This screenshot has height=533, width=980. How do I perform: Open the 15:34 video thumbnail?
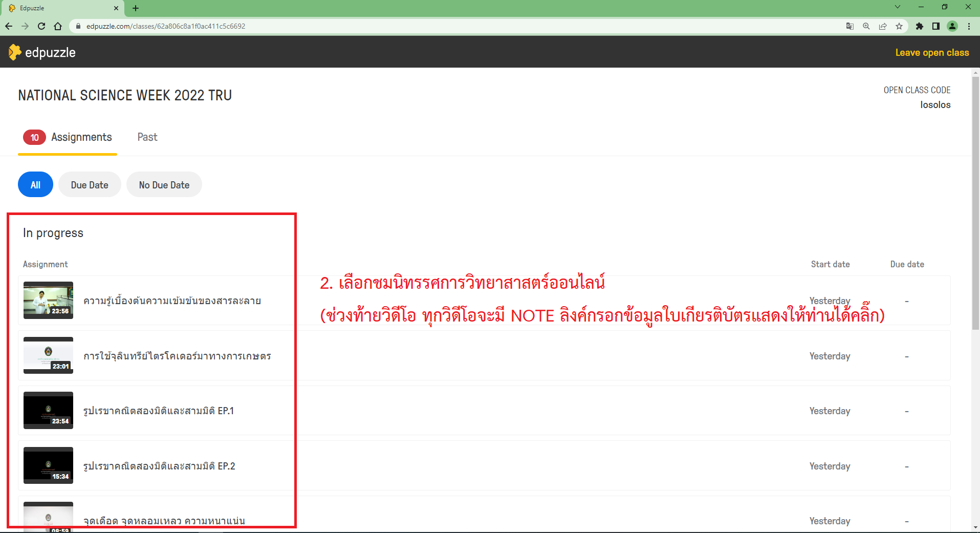(48, 465)
